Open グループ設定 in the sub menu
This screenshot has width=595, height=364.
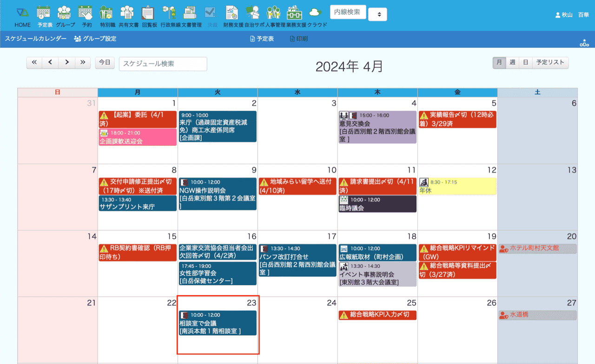tap(95, 39)
